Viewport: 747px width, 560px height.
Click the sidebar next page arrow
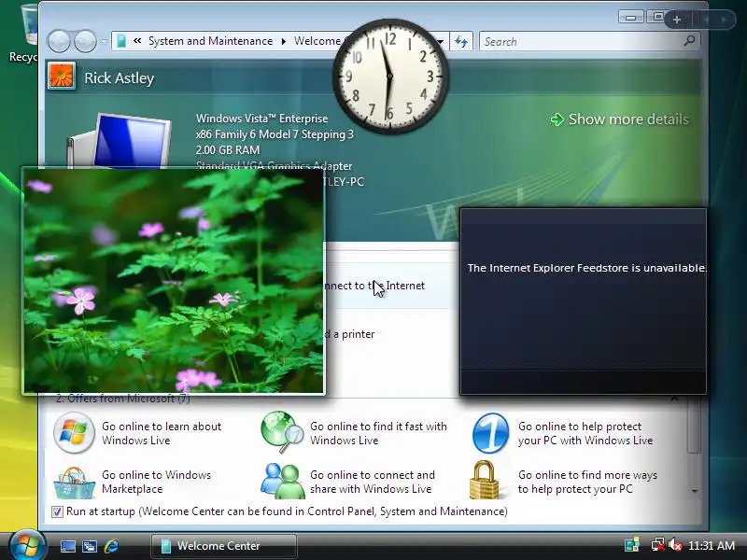[724, 20]
